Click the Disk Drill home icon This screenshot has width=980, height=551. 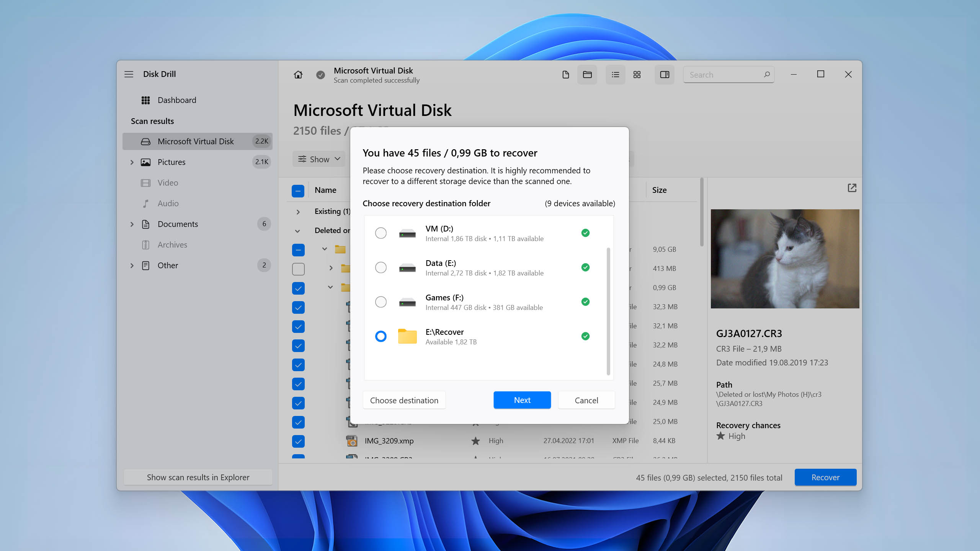pyautogui.click(x=298, y=74)
